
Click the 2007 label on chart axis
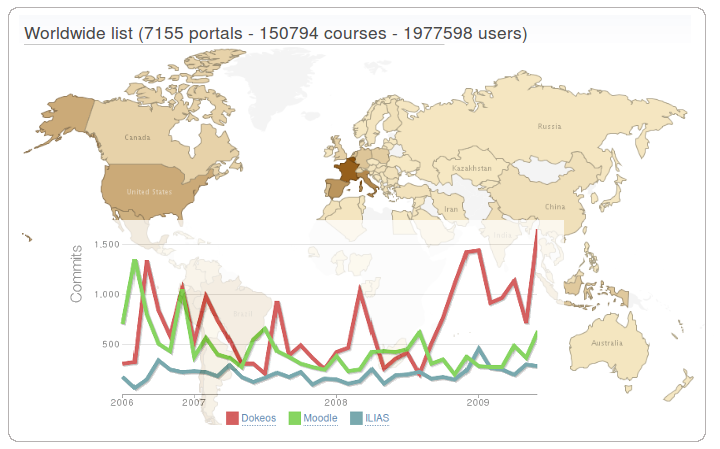[x=194, y=402]
